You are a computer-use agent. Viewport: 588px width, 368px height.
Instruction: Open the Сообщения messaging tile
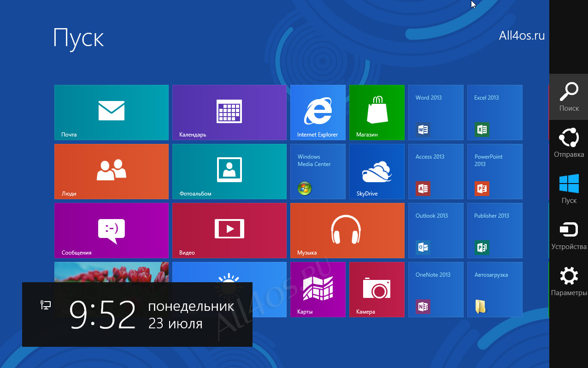pos(112,231)
